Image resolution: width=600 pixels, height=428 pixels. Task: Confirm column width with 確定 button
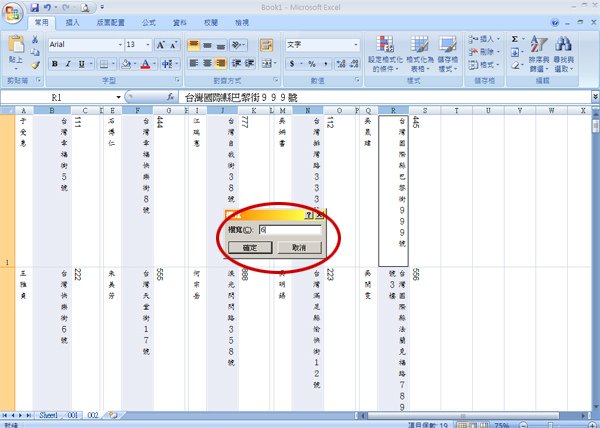250,247
